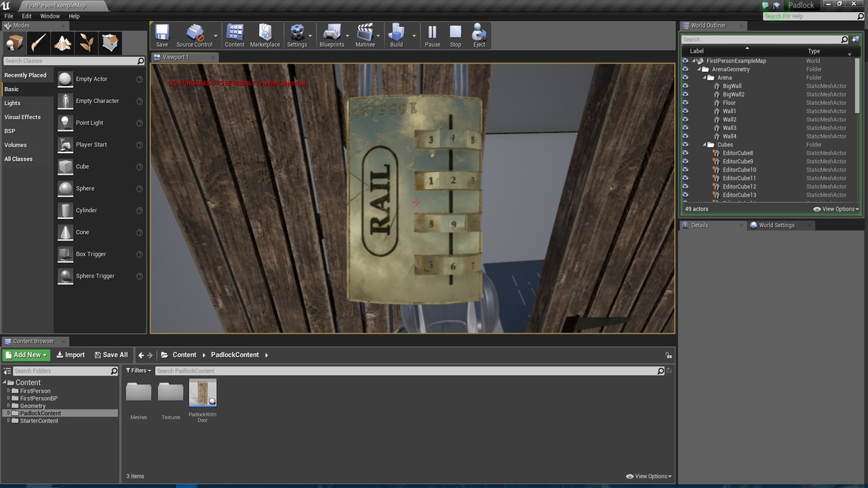Open the Content toolbar button
The height and width of the screenshot is (488, 868).
(x=235, y=36)
